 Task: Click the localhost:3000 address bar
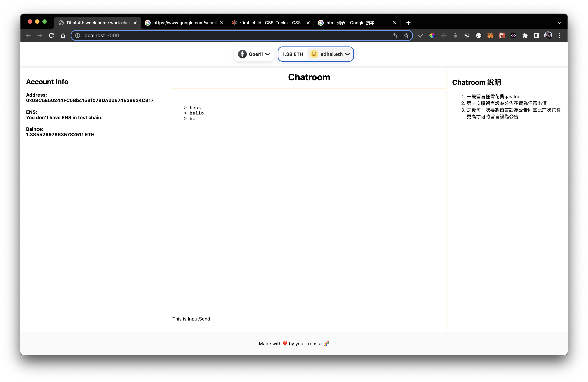(222, 35)
